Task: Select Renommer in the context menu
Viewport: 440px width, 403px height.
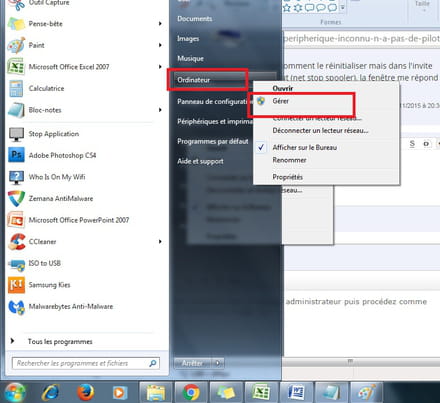Action: tap(289, 160)
